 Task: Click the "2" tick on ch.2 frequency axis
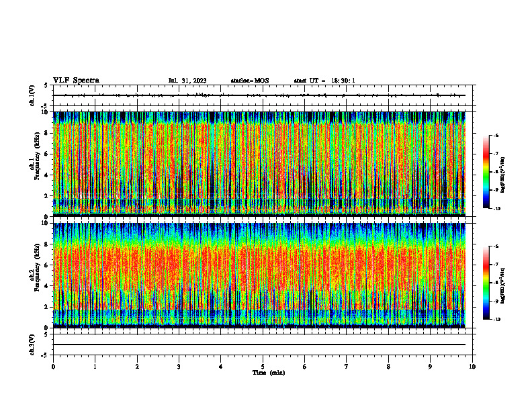click(47, 307)
